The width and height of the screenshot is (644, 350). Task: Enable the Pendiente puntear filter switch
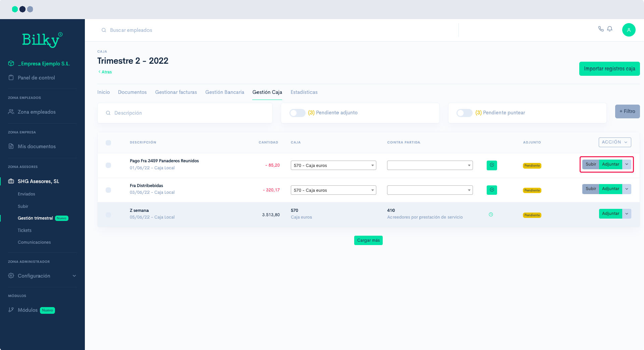coord(464,113)
